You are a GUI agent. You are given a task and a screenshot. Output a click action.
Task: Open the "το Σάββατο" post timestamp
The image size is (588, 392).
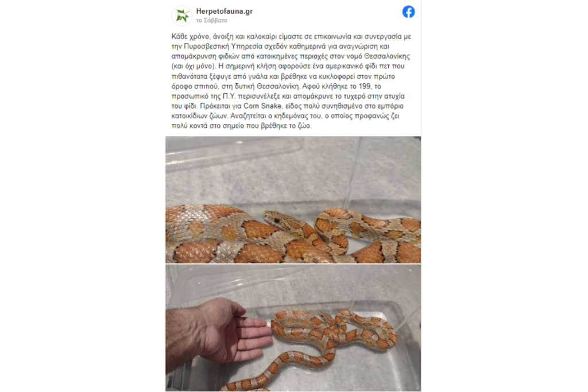click(x=211, y=21)
